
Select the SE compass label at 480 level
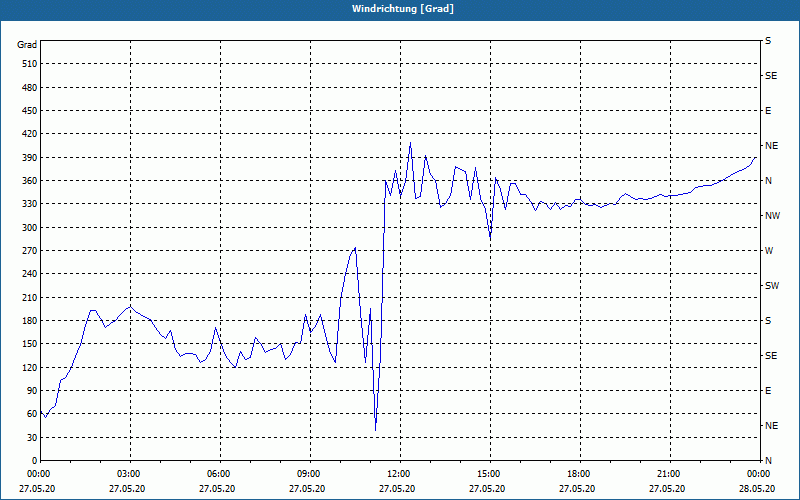[x=771, y=76]
